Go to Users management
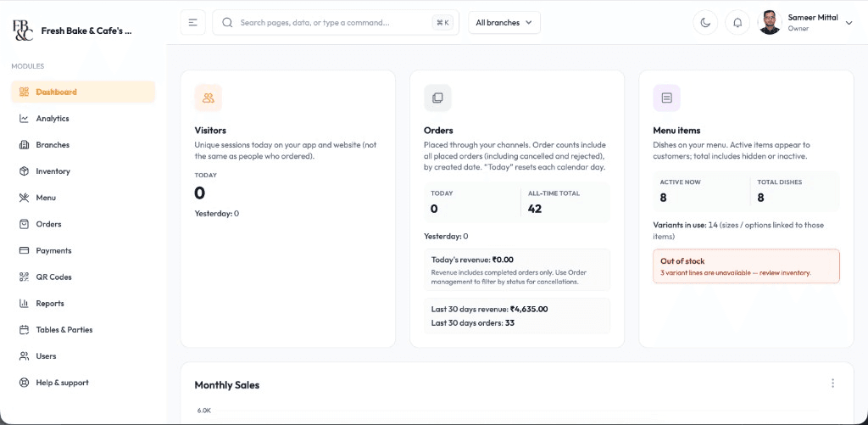This screenshot has width=868, height=425. pos(83,356)
